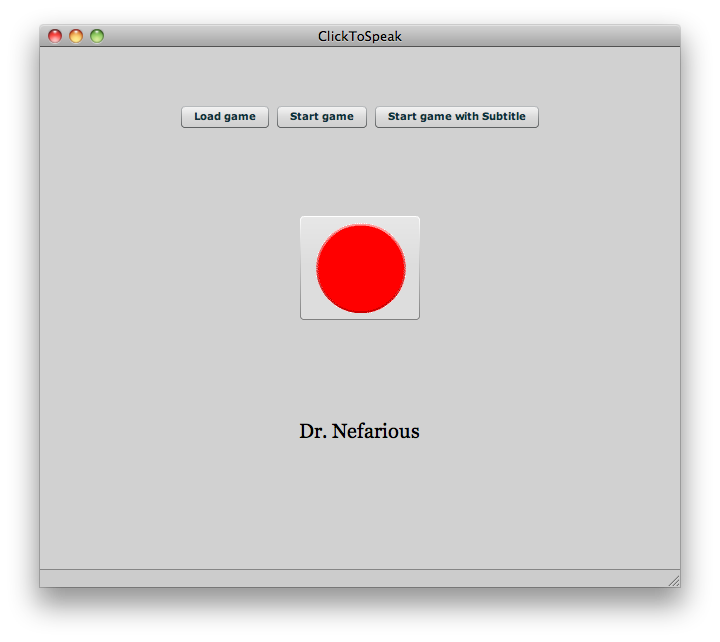
Task: Select the Dr. Nefarious name label
Action: pyautogui.click(x=359, y=431)
